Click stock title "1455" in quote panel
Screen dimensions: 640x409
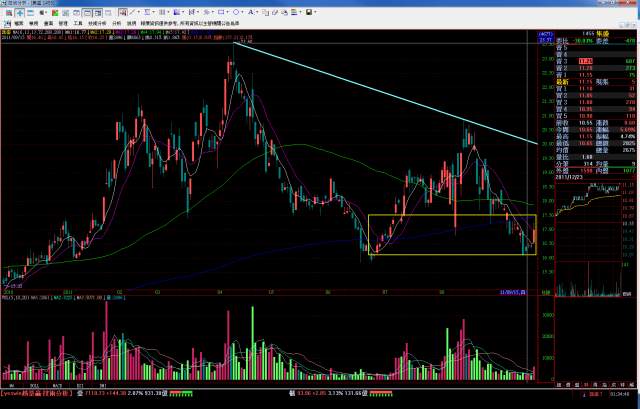(x=588, y=33)
